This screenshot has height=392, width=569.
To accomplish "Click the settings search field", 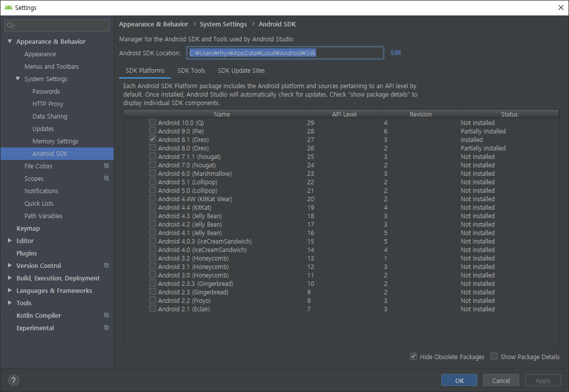I will point(57,25).
